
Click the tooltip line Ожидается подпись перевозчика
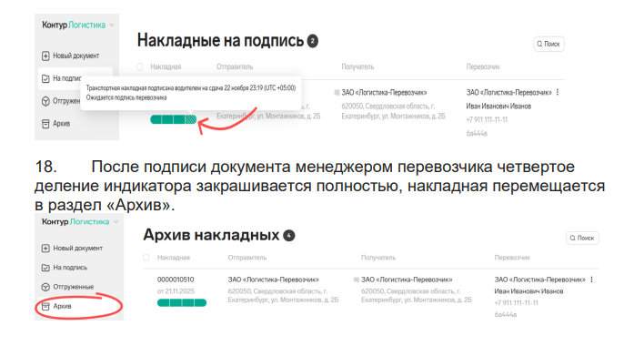click(x=126, y=97)
